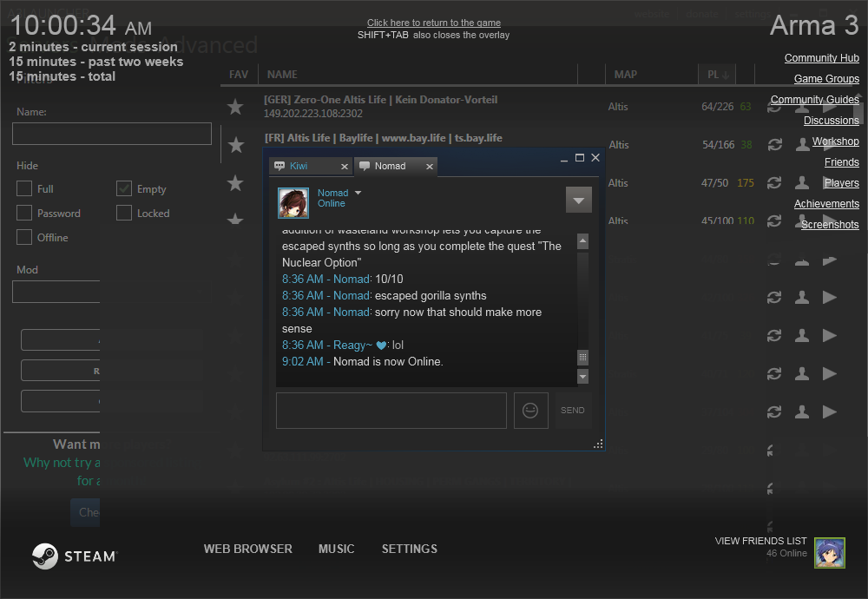Open the overlay Music player
The image size is (868, 599).
(336, 549)
